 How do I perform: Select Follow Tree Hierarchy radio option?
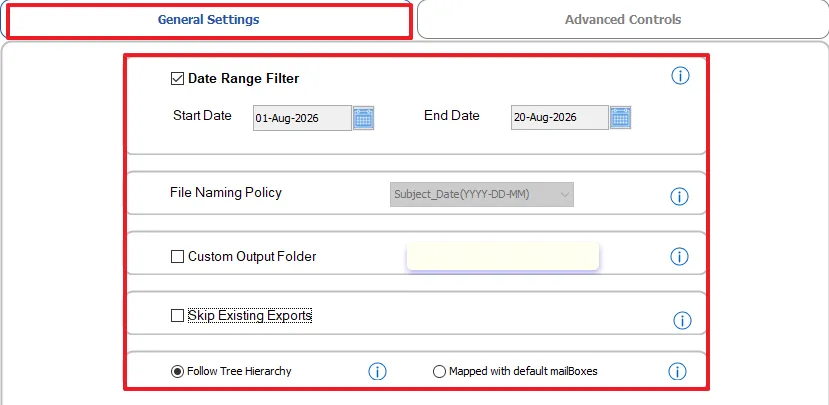[x=177, y=372]
